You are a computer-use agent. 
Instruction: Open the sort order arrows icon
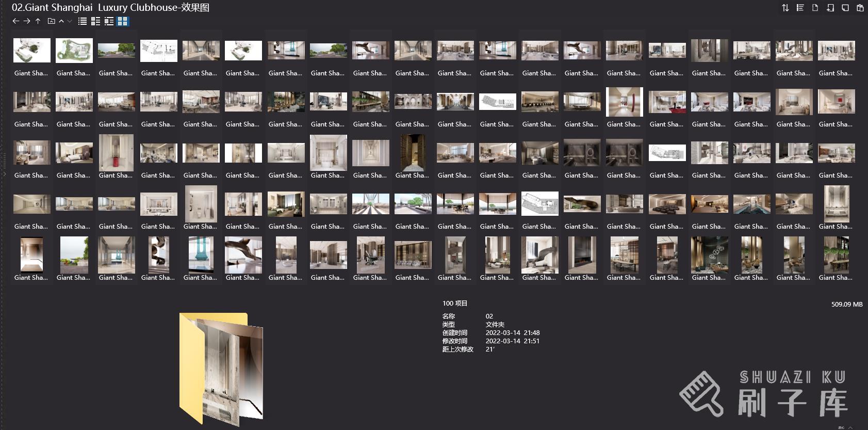785,8
